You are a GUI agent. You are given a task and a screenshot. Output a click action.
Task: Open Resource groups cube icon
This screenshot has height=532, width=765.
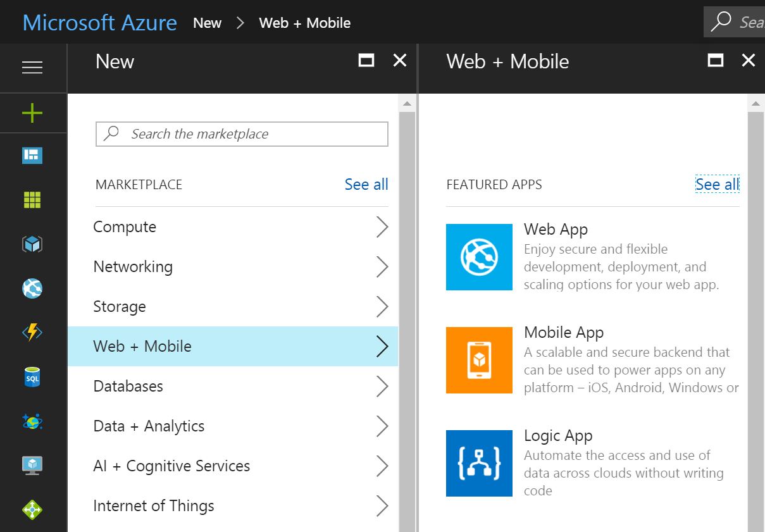(32, 244)
